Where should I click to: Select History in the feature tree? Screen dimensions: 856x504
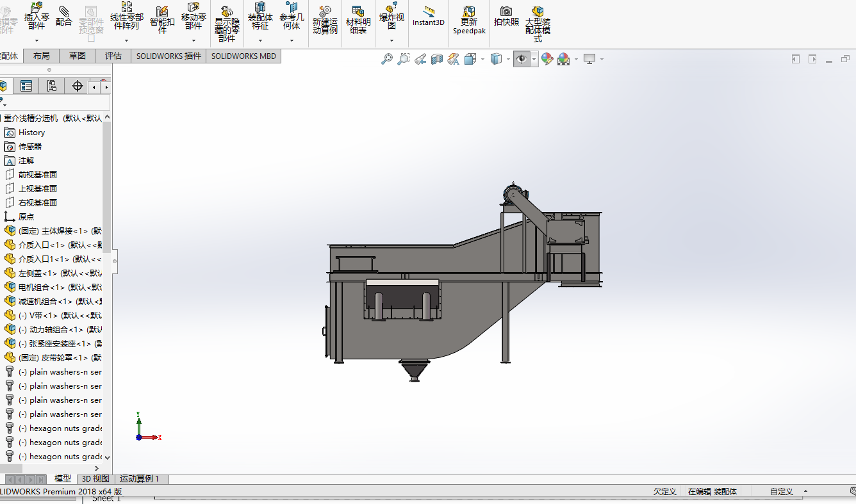click(x=31, y=133)
